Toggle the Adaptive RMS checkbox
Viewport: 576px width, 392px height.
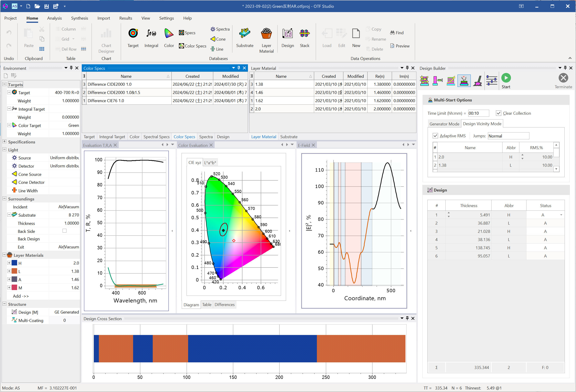coord(435,136)
